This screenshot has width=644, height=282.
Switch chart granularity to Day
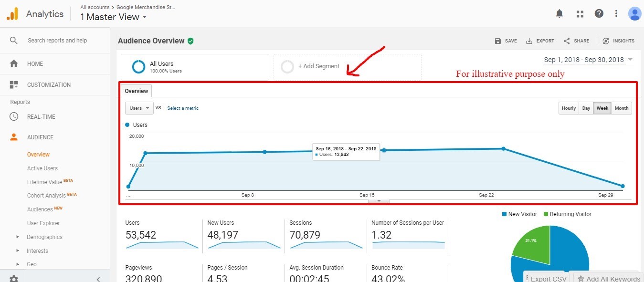pyautogui.click(x=586, y=108)
